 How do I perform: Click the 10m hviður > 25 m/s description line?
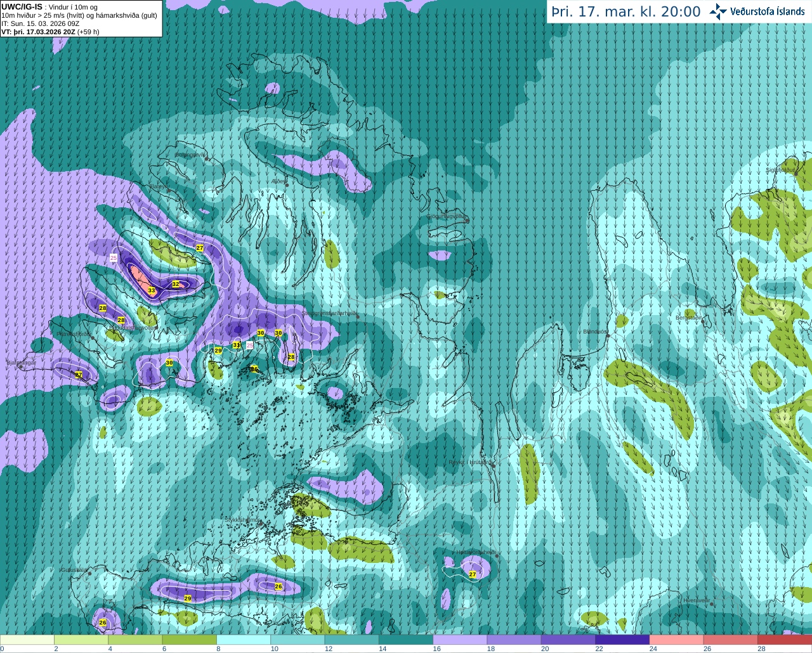(x=79, y=15)
